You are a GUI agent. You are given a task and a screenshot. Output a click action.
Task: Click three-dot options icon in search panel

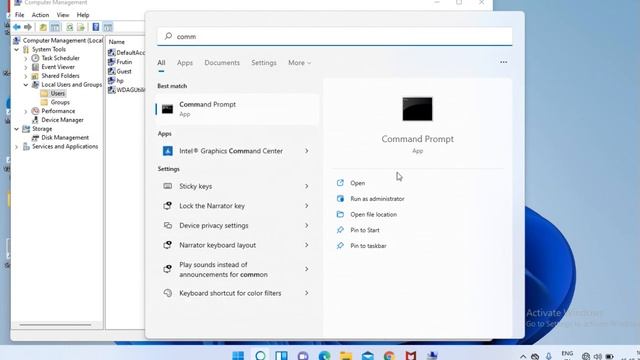tap(504, 62)
